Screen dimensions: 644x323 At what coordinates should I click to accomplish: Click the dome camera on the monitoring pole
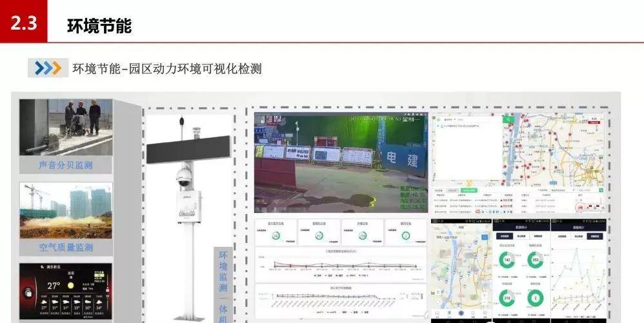pyautogui.click(x=183, y=175)
